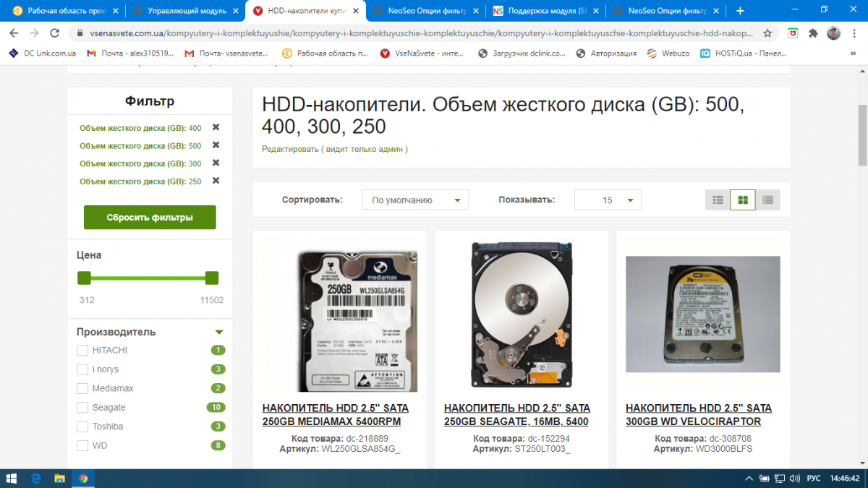Switch to Поддержка модуля tab
Screen dimensions: 868x488
(x=545, y=11)
